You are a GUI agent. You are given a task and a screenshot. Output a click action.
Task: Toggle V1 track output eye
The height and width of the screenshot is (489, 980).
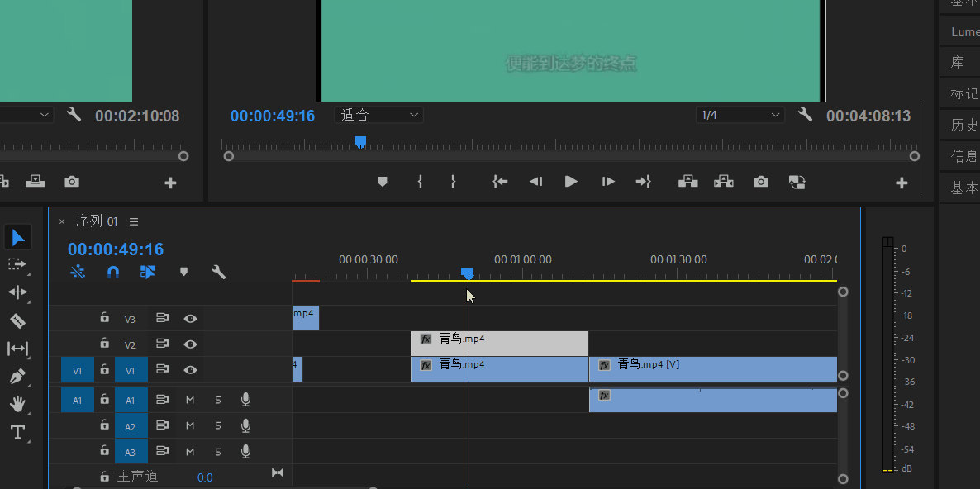(191, 370)
